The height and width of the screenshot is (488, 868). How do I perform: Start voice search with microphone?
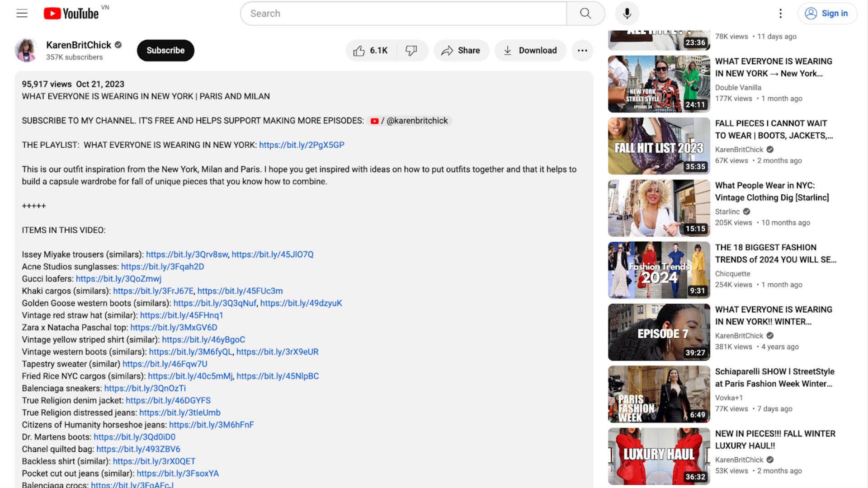(627, 14)
